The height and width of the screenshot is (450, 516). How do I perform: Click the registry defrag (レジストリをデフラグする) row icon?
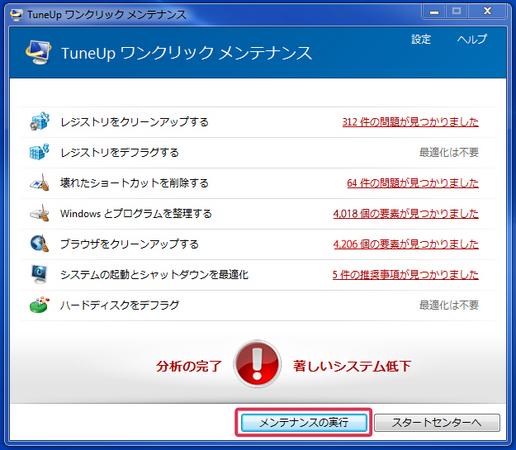(x=39, y=152)
